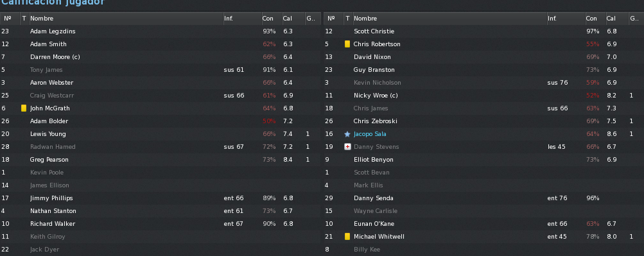The image size is (644, 256).
Task: Sort left table by Nombre column
Action: pyautogui.click(x=126, y=19)
